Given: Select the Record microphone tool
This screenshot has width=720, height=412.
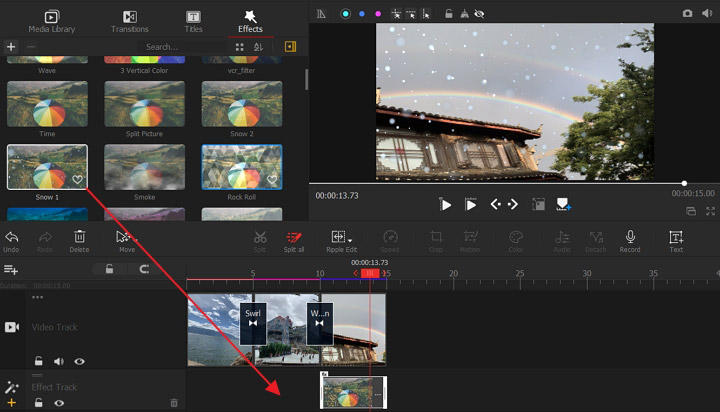Looking at the screenshot, I should (x=630, y=240).
